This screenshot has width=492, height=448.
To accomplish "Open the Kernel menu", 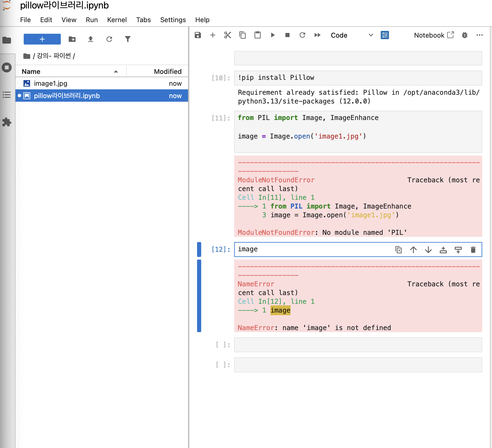I will (117, 20).
